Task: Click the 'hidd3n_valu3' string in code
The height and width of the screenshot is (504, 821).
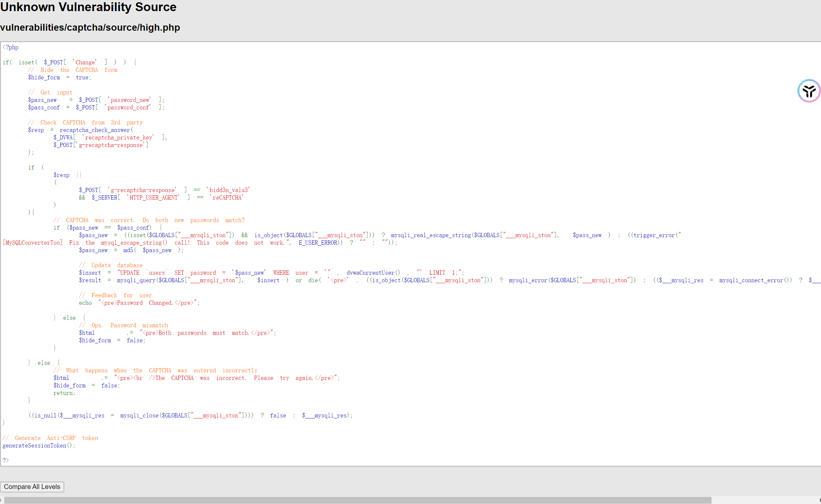Action: click(228, 190)
